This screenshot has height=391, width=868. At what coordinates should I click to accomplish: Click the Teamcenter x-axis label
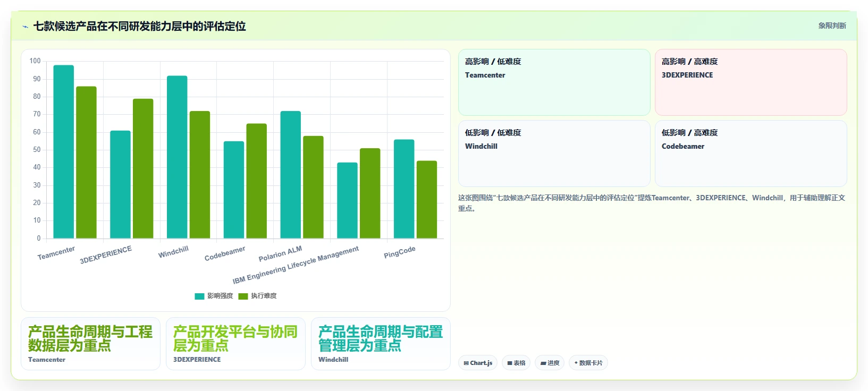pos(56,253)
